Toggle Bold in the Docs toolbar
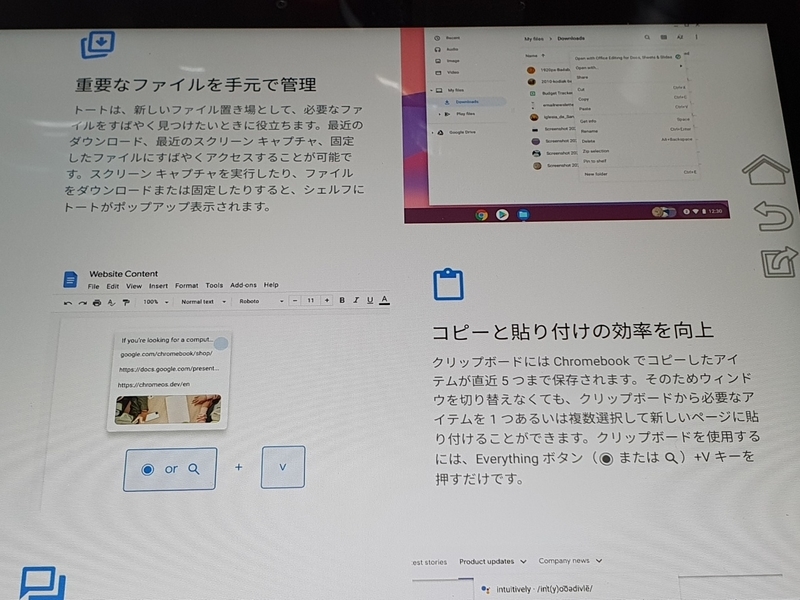This screenshot has height=600, width=800. click(x=342, y=300)
